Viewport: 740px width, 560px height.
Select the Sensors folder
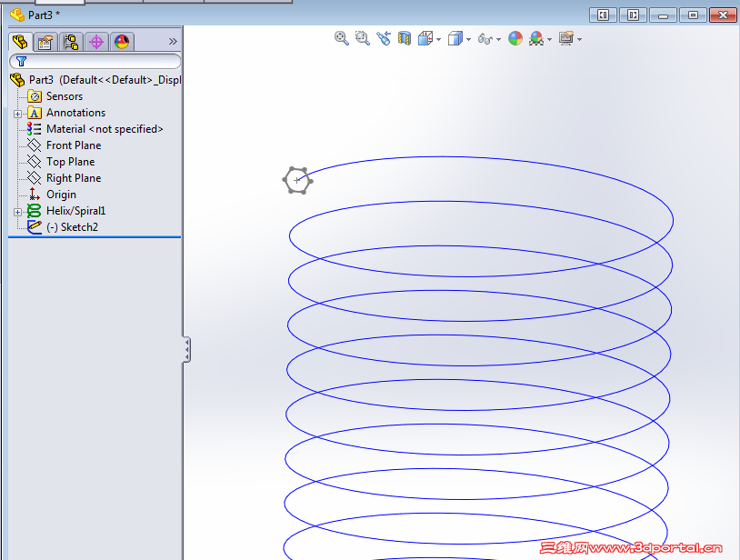pyautogui.click(x=65, y=96)
